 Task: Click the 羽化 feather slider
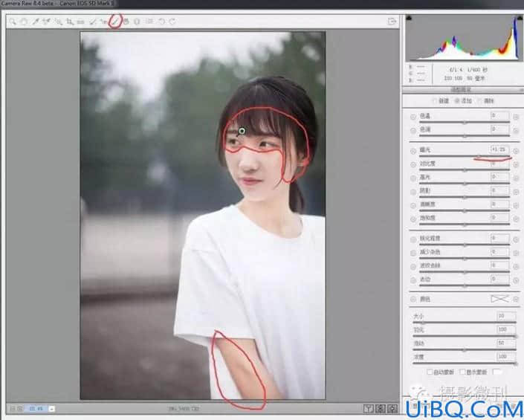pos(465,336)
